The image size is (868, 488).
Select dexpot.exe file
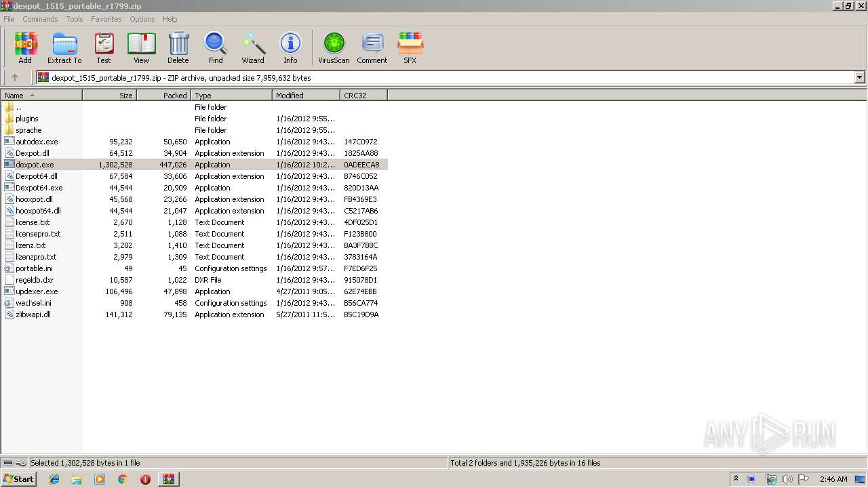[35, 165]
